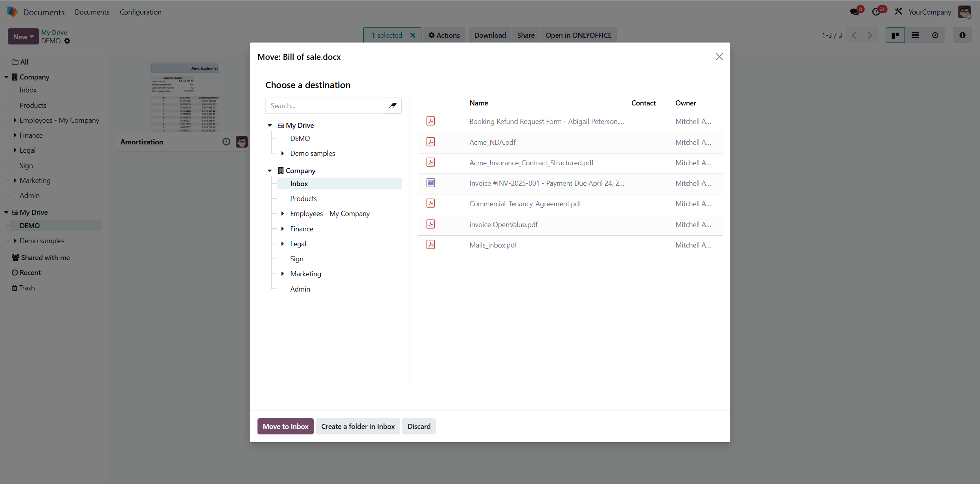Open the PDF icon for Acme_NDA.pdf
This screenshot has width=980, height=484.
[430, 142]
